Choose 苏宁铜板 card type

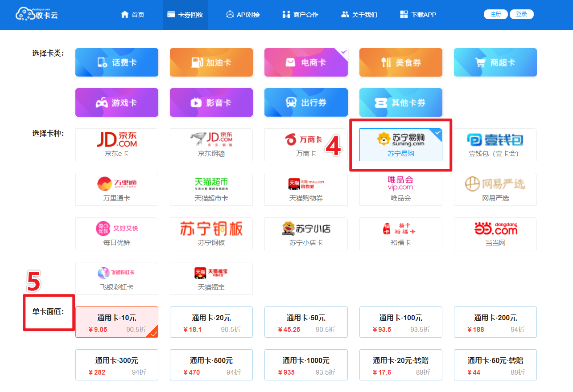211,234
